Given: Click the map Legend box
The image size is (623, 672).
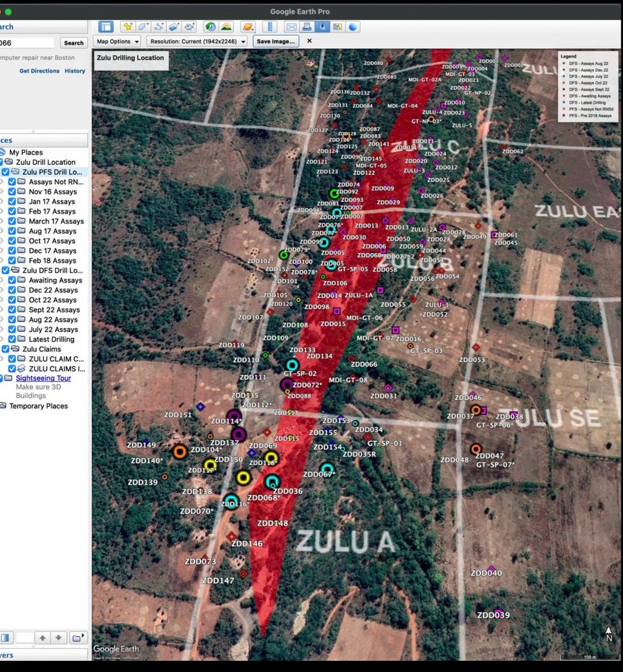Looking at the screenshot, I should (x=588, y=86).
